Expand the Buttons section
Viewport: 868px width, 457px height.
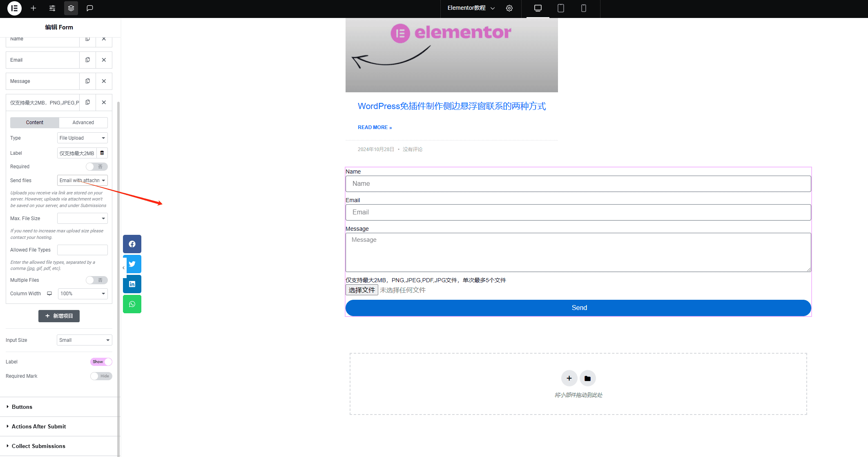click(x=60, y=407)
